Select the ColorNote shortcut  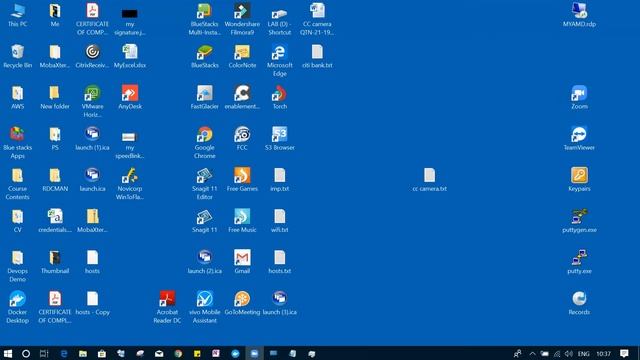pyautogui.click(x=242, y=56)
